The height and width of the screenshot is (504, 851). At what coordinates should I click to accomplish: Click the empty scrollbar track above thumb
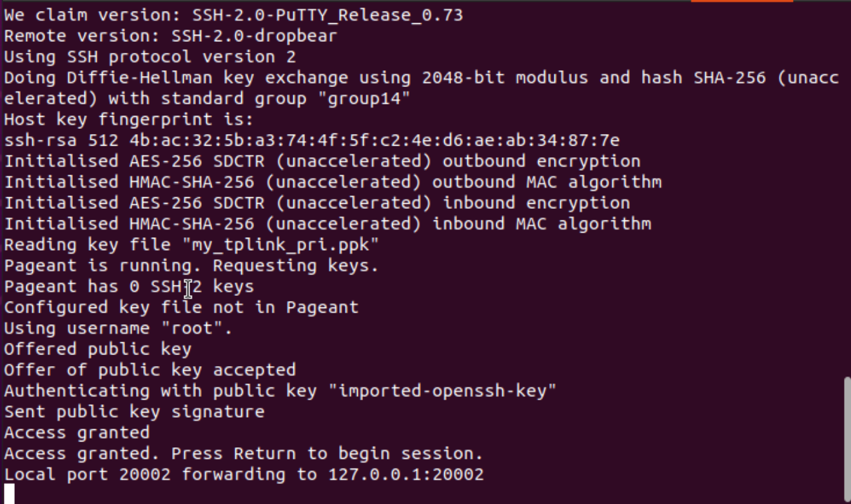pos(847,189)
